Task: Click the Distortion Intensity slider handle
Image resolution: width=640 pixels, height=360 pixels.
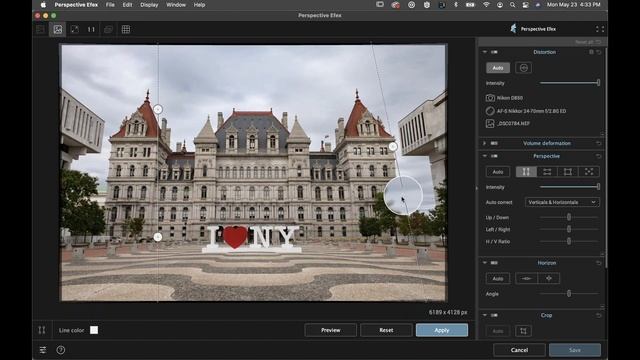Action: (x=598, y=83)
